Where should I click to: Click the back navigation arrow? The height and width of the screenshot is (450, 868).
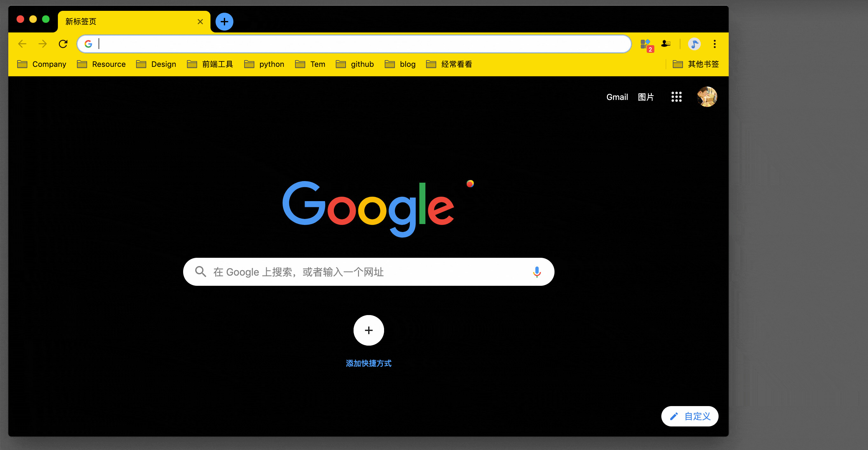tap(22, 44)
